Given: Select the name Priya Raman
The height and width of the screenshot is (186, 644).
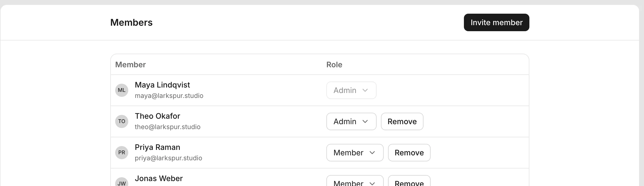Looking at the screenshot, I should (157, 147).
